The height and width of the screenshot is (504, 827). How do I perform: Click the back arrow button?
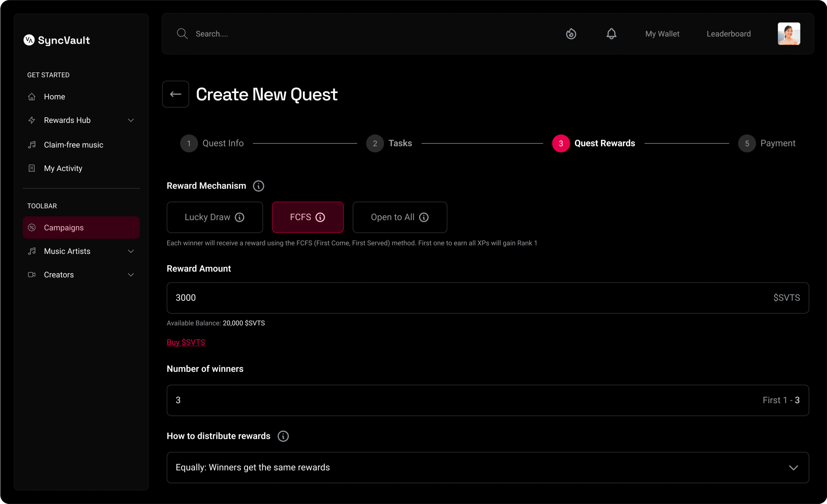coord(175,94)
